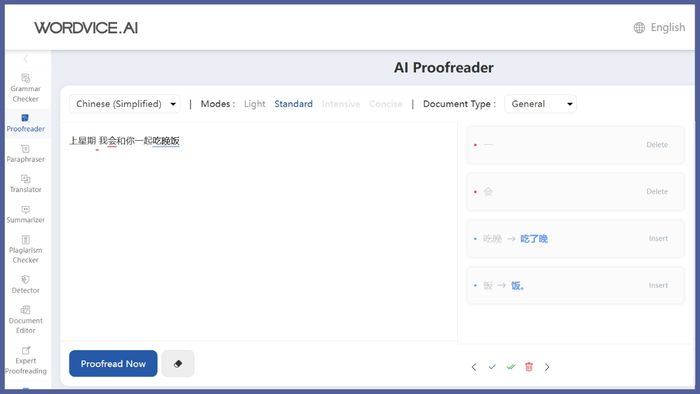Click the Proofread Now button
This screenshot has width=700, height=394.
point(113,364)
